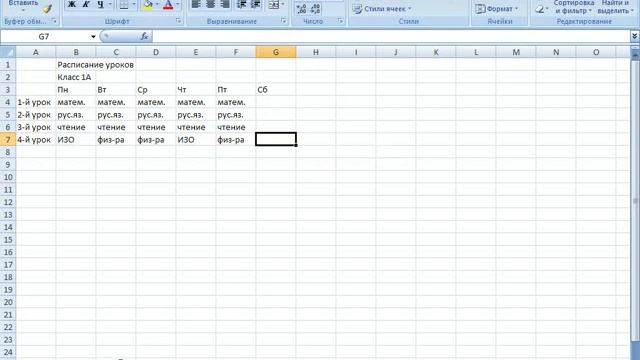640x360 pixels.
Task: Open Сортировка и фильтр menu
Action: coord(573,7)
